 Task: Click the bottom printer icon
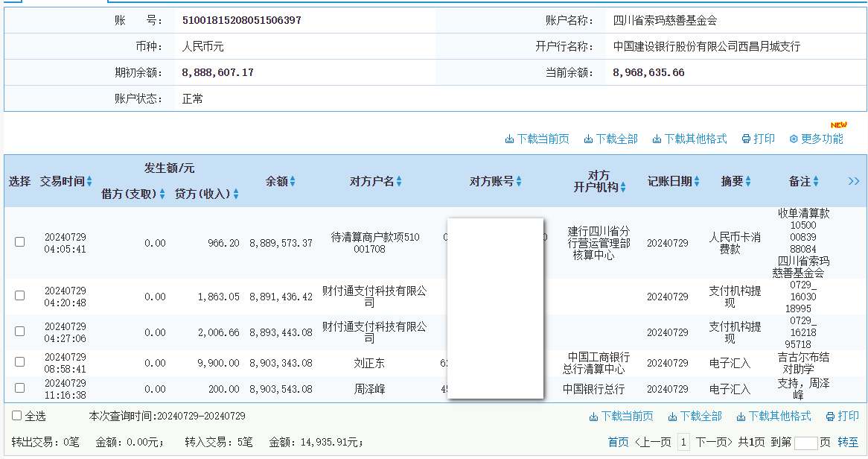click(830, 417)
